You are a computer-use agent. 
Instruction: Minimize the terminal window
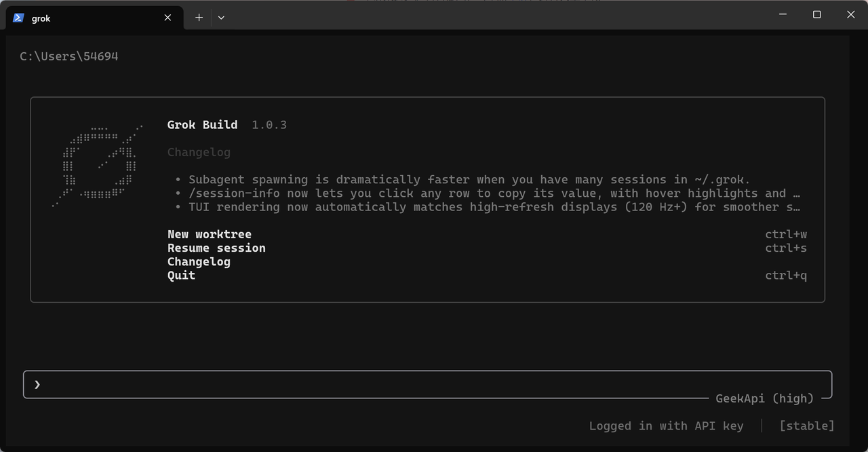pyautogui.click(x=783, y=14)
